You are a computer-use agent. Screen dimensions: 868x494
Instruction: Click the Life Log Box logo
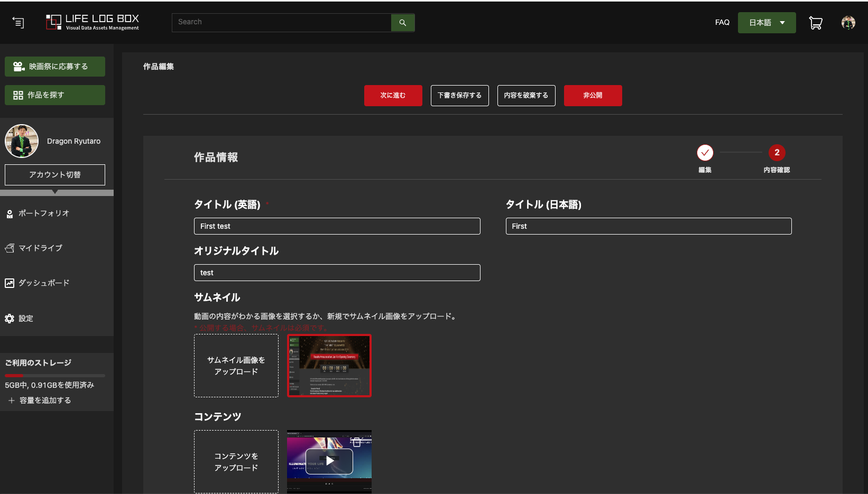pos(93,22)
